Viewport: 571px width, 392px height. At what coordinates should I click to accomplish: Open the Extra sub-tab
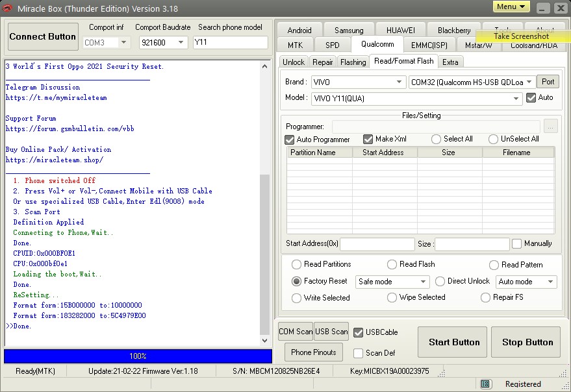[x=450, y=62]
